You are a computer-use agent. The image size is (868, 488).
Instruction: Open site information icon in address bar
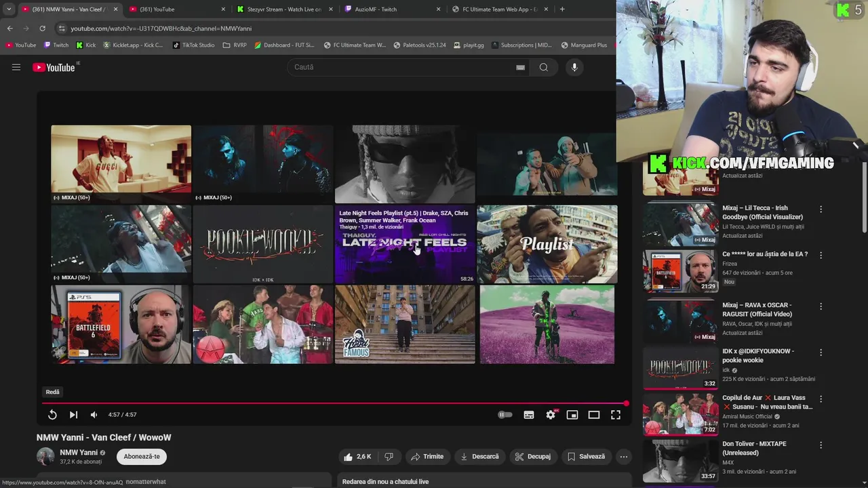62,28
